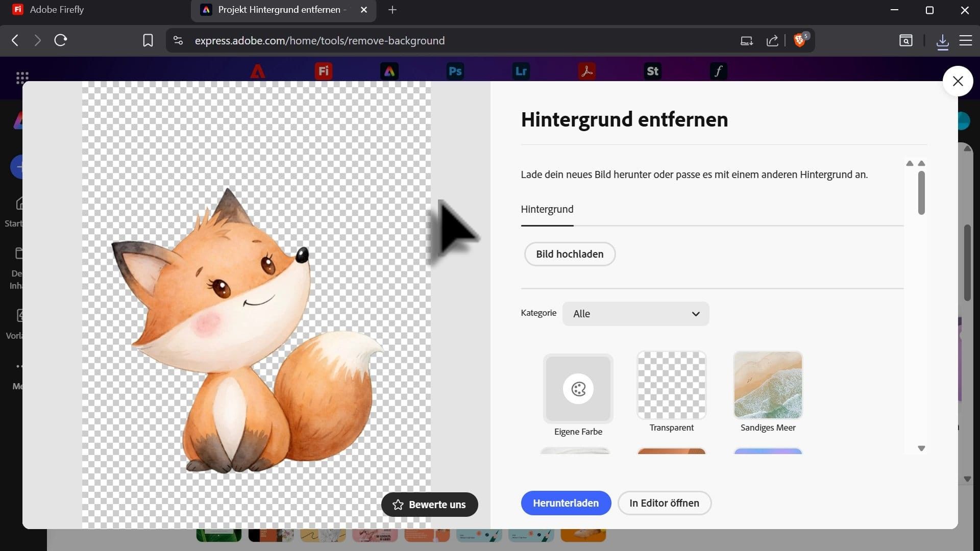
Task: Select the Sandiges Meer background thumbnail
Action: pos(768,385)
